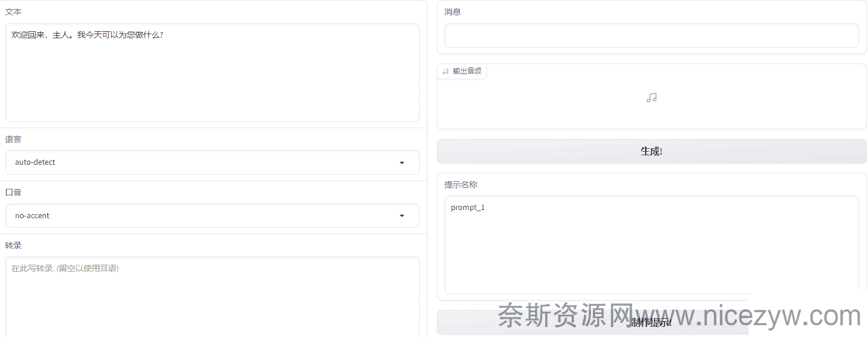Focus the 文本 text area
The width and height of the screenshot is (868, 337).
point(212,72)
